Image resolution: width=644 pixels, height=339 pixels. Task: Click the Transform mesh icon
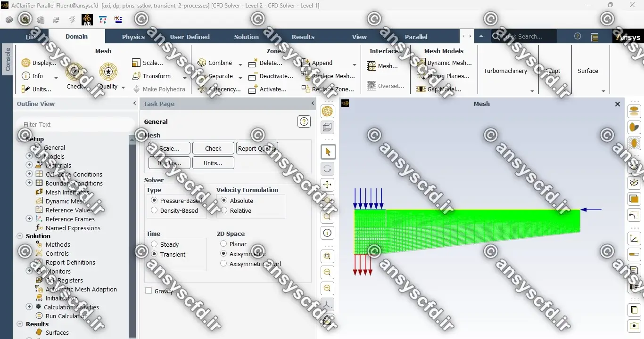pyautogui.click(x=137, y=76)
